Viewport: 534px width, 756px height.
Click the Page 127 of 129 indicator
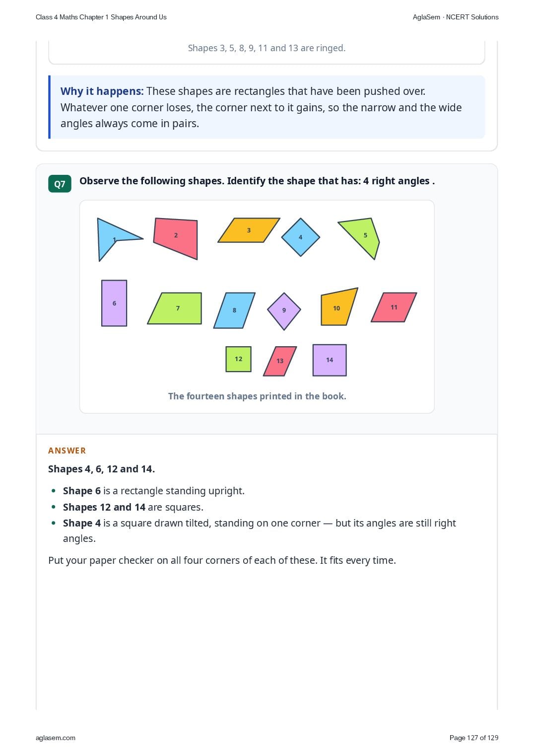click(473, 738)
